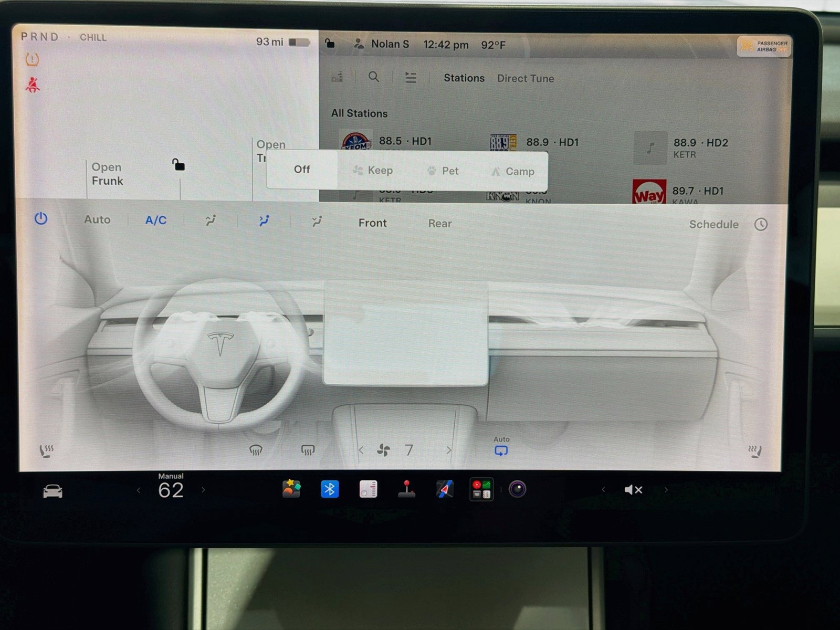Open the media source selector icon
840x630 pixels.
pyautogui.click(x=338, y=77)
